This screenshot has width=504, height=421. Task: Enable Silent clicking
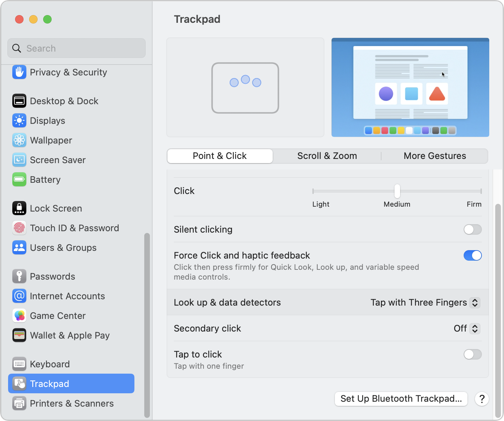point(472,229)
